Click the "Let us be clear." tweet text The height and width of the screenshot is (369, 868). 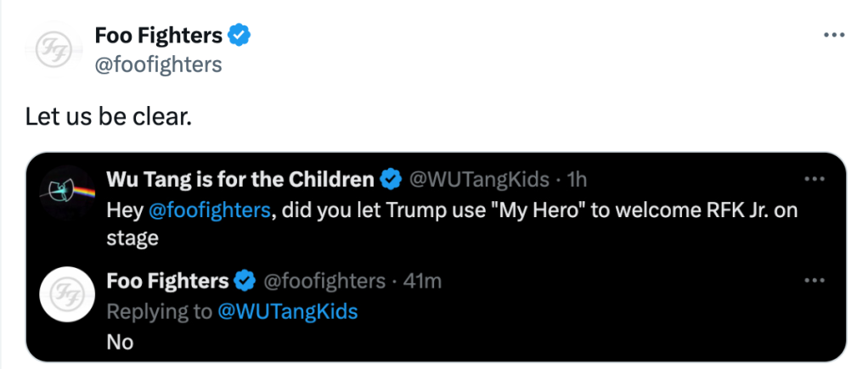point(108,115)
